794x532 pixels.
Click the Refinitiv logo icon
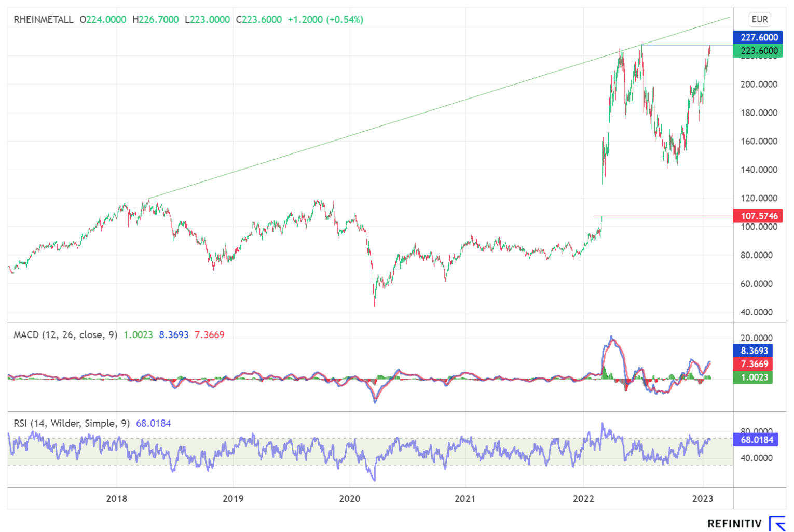[776, 523]
